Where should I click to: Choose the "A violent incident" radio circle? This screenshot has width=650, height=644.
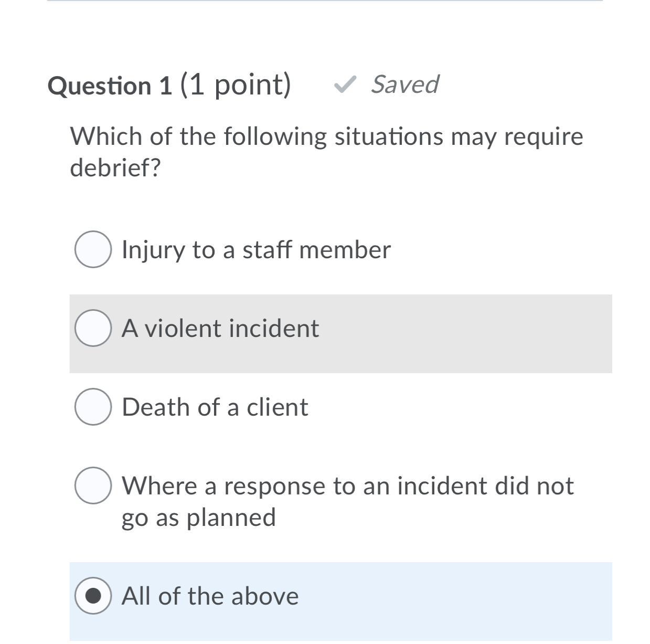tap(93, 328)
